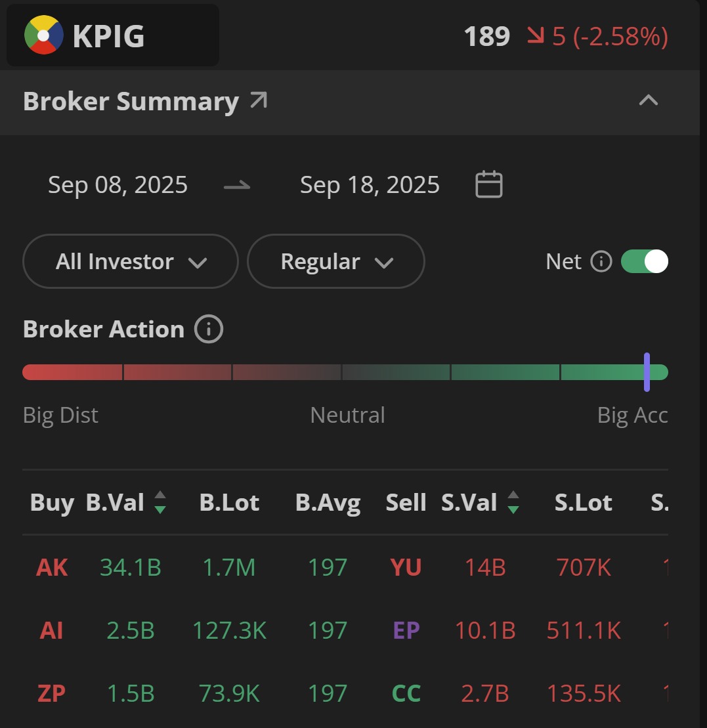The width and height of the screenshot is (707, 728).
Task: Click the Broker Action indicator marker
Action: 647,372
